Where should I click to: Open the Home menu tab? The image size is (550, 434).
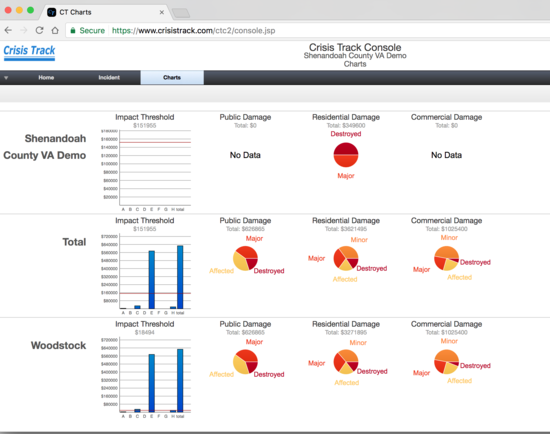coord(46,78)
